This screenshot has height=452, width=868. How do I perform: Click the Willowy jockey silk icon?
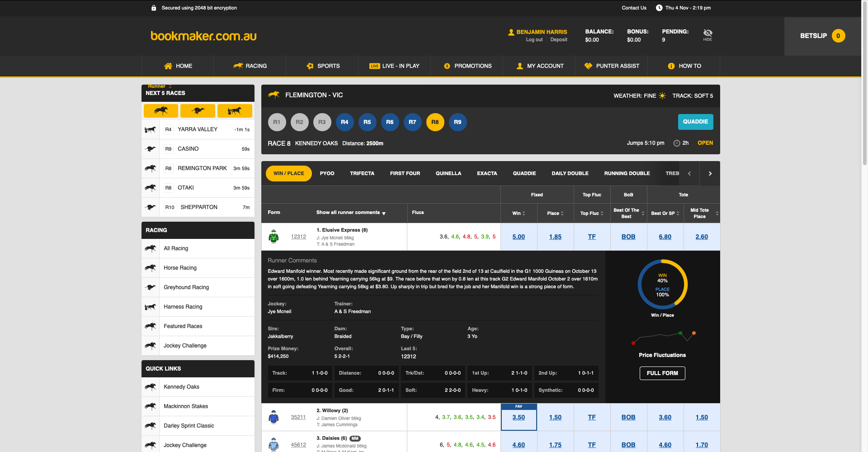pos(274,417)
